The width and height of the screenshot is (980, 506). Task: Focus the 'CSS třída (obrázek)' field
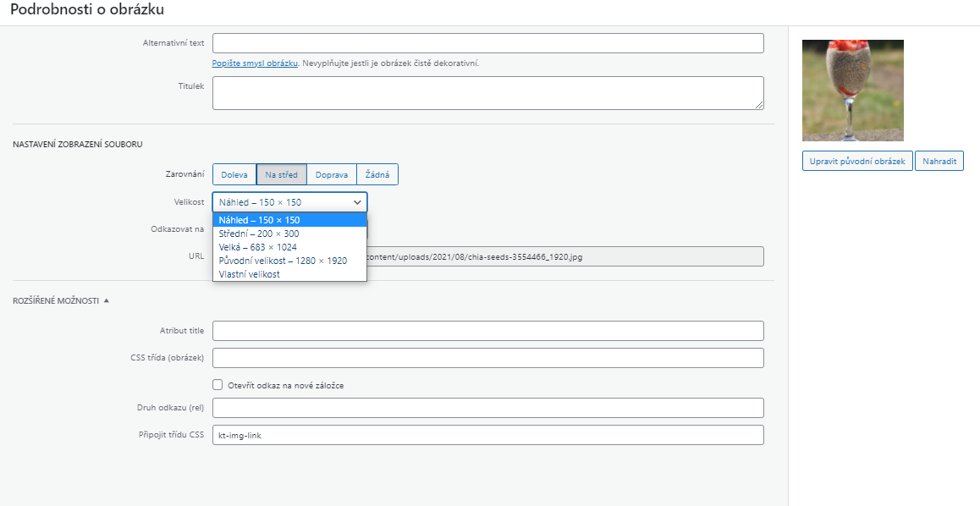point(487,358)
